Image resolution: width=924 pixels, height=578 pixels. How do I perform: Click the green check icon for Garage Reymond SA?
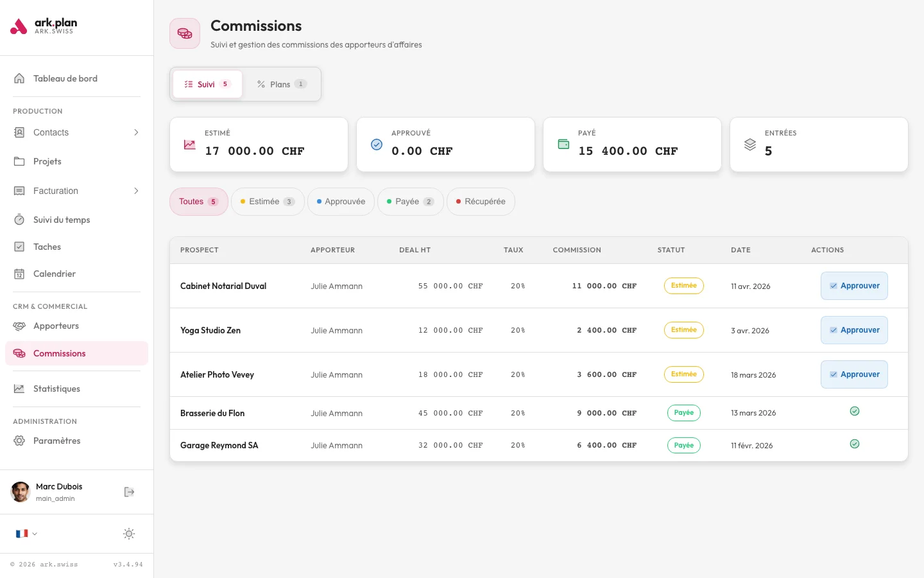[854, 444]
